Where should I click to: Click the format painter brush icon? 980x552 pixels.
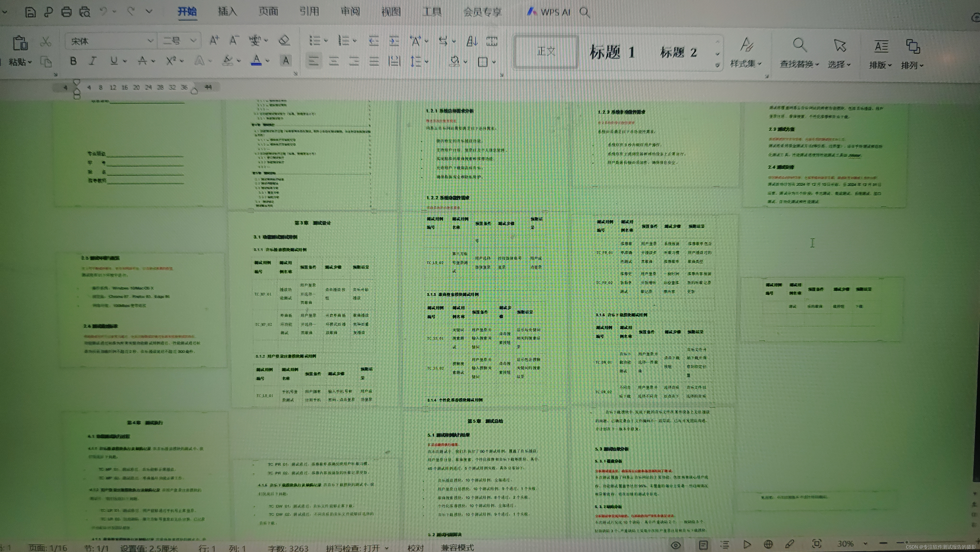click(x=46, y=62)
